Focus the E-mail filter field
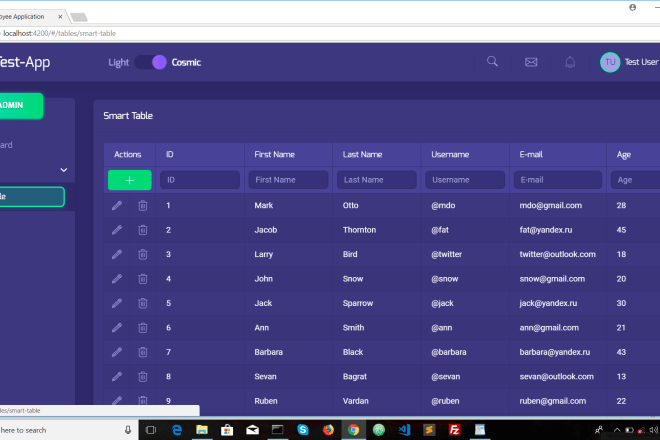Image resolution: width=660 pixels, height=440 pixels. pos(558,180)
